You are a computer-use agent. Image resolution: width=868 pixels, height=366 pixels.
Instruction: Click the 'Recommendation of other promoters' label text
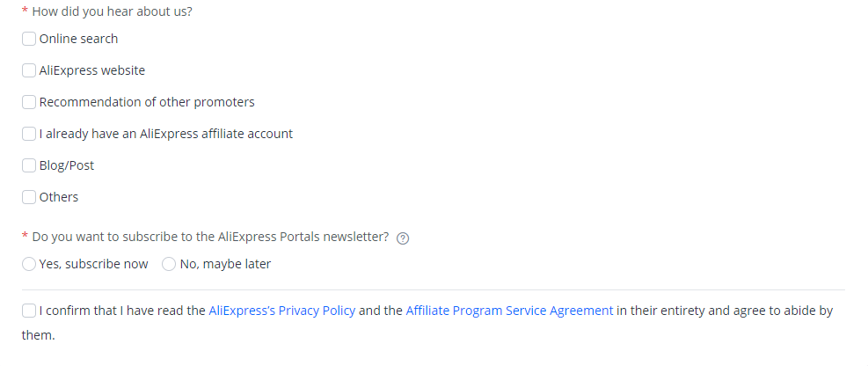coord(147,102)
